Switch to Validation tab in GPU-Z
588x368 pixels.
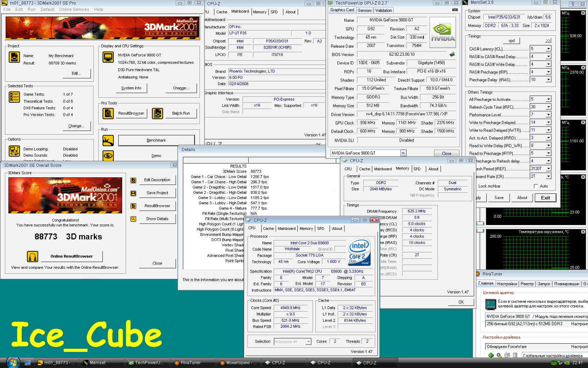pos(384,11)
